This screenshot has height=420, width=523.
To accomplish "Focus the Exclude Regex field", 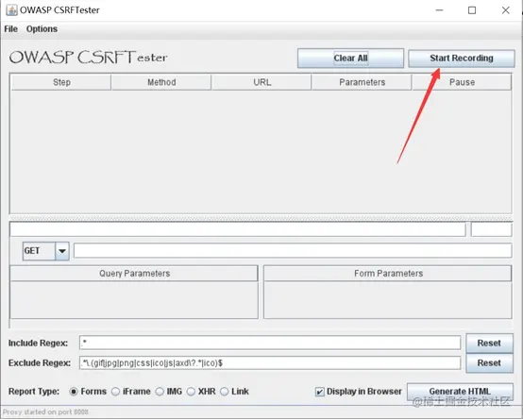I will [270, 363].
